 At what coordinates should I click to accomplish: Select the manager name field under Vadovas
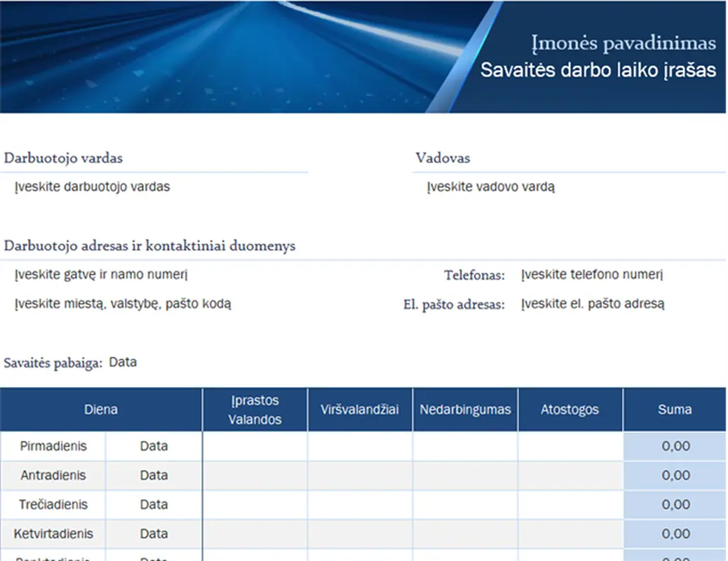(x=491, y=187)
